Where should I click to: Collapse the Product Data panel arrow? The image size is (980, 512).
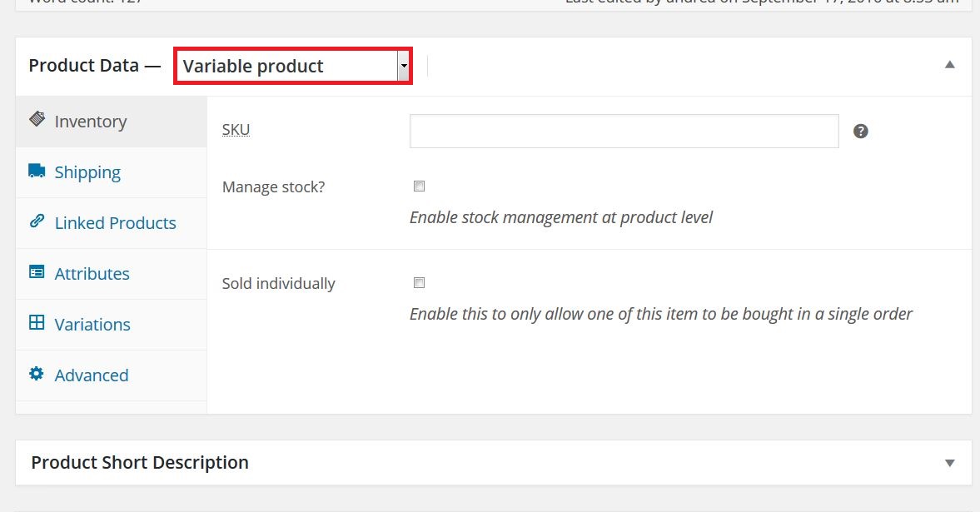pos(949,64)
